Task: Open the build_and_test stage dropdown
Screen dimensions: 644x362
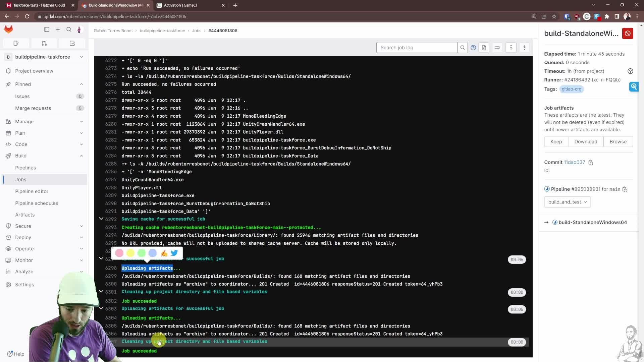Action: point(567,202)
